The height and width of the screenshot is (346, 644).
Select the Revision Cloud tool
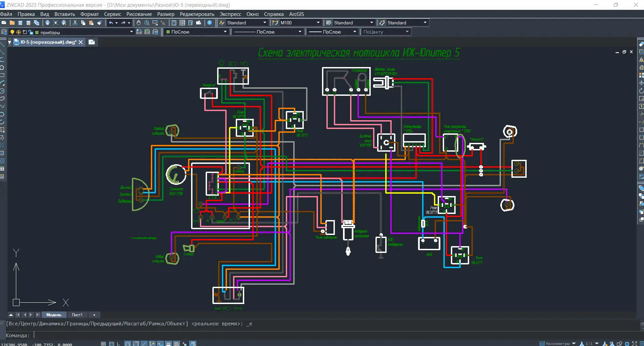[x=2, y=99]
